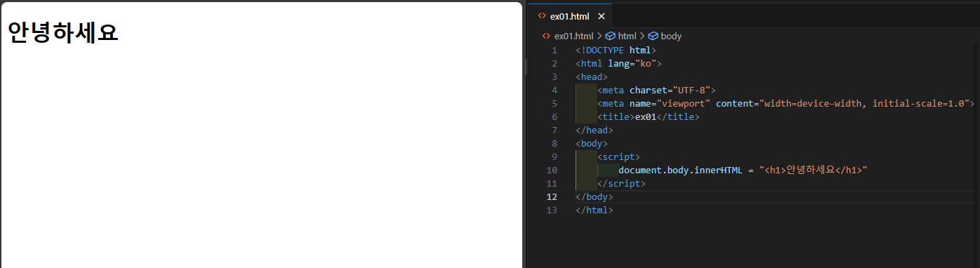Click the cube icon beside html breadcrumb
Viewport: 980px width, 268px height.
(611, 36)
